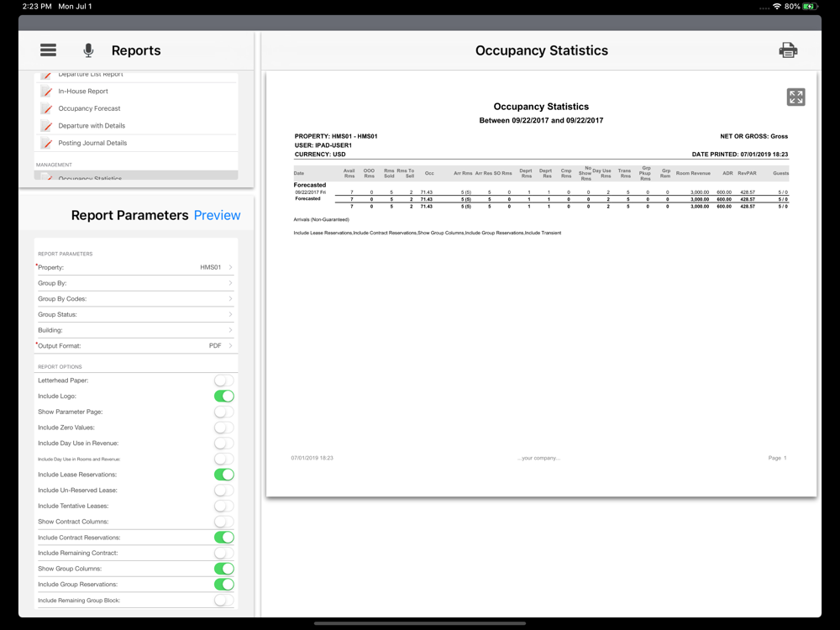
Task: Click the Report Parameters heading
Action: click(x=129, y=215)
